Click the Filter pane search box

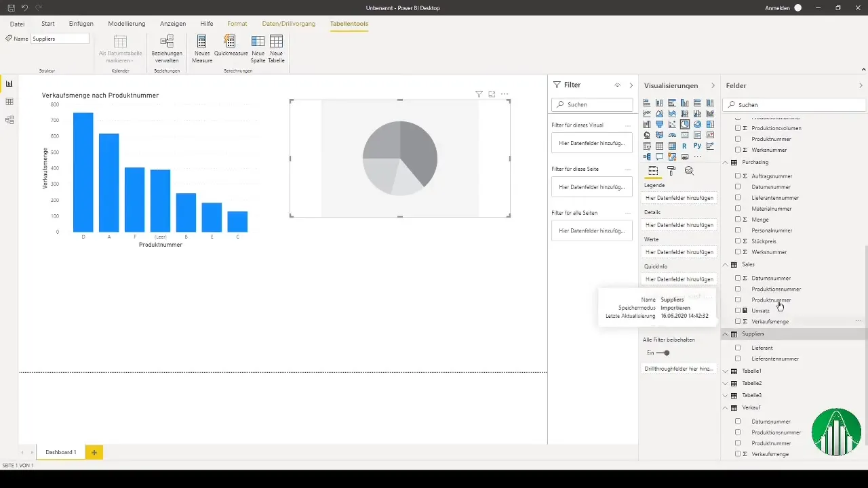tap(593, 104)
